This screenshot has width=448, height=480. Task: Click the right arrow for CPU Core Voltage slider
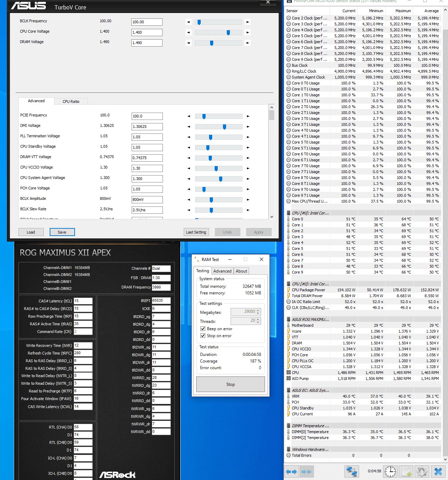(248, 32)
